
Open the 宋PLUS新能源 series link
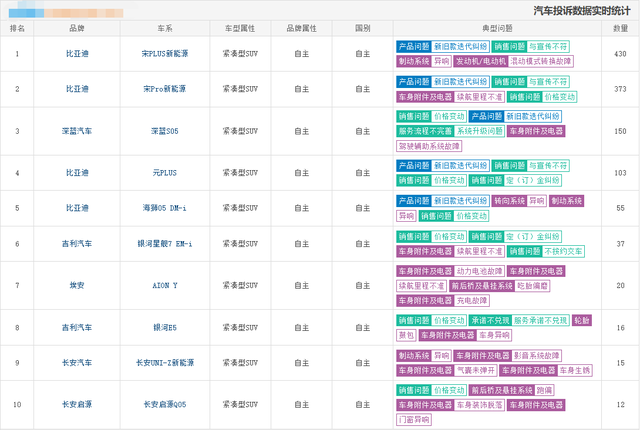coord(164,53)
